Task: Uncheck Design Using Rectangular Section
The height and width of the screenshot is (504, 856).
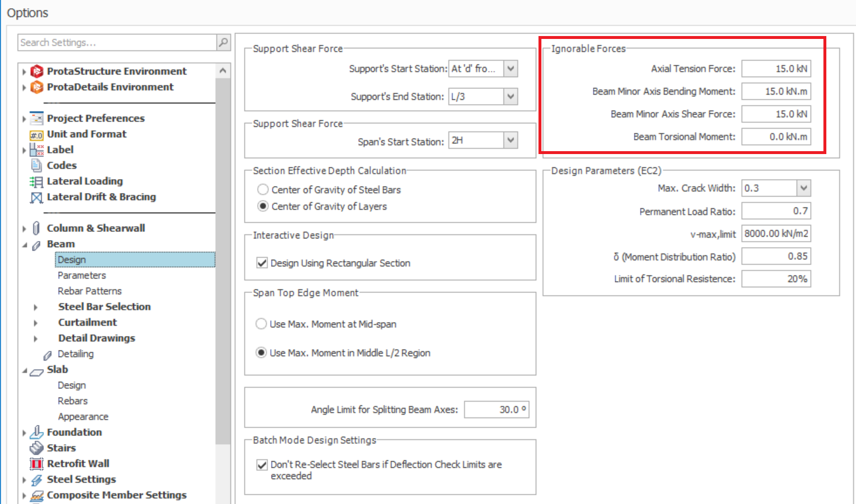Action: [262, 263]
